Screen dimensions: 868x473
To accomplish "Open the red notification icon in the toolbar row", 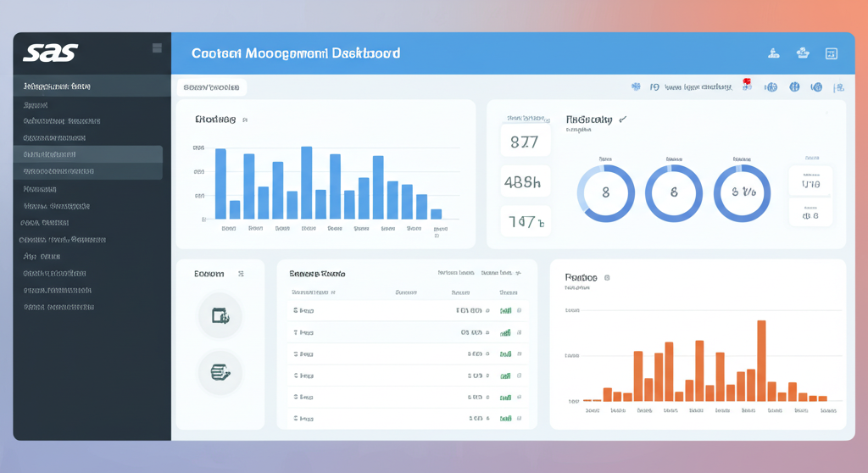I will click(x=747, y=84).
